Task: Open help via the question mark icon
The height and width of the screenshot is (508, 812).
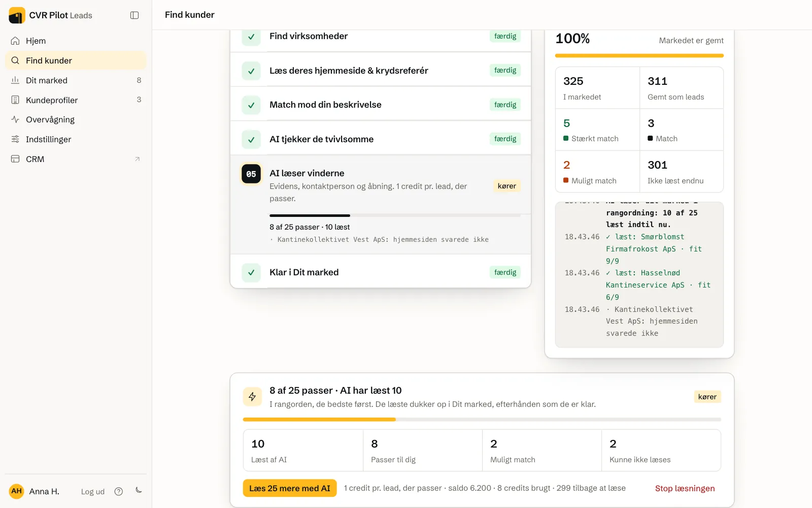Action: [119, 491]
